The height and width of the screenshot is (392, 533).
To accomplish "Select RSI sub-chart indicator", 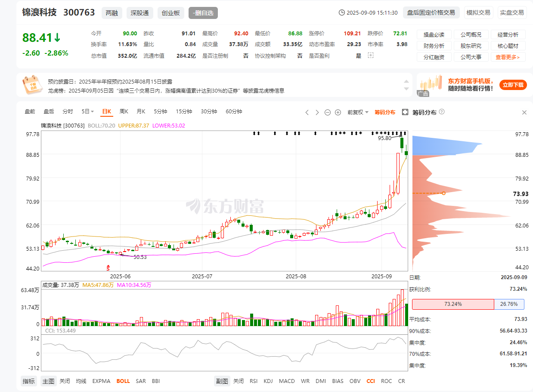I will 254,381.
